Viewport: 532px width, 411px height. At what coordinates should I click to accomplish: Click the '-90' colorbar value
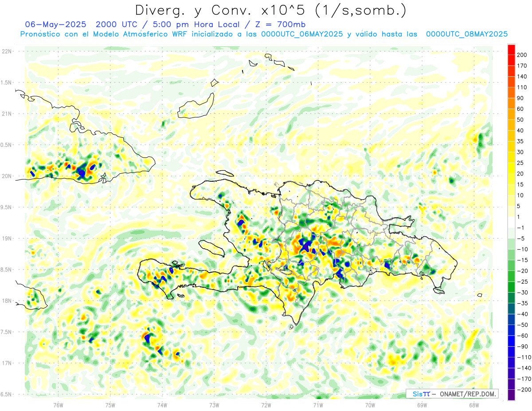click(x=523, y=347)
